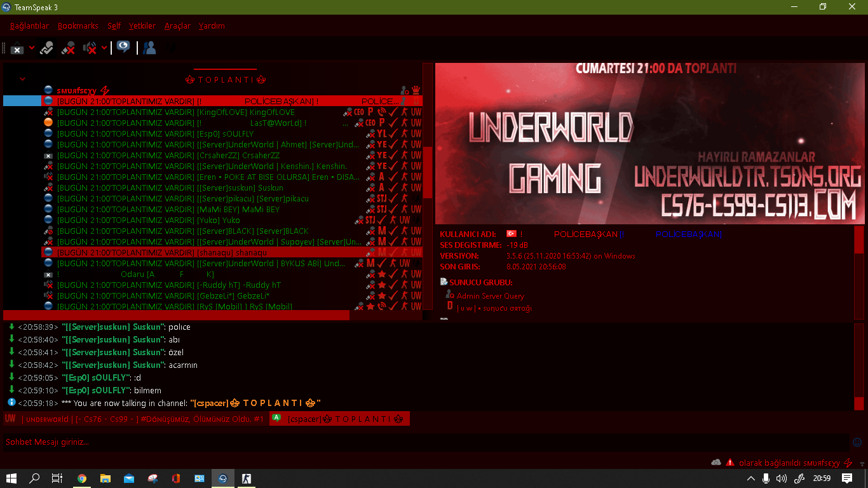Image resolution: width=868 pixels, height=488 pixels.
Task: Open the Bookmarks menu
Action: (x=78, y=26)
